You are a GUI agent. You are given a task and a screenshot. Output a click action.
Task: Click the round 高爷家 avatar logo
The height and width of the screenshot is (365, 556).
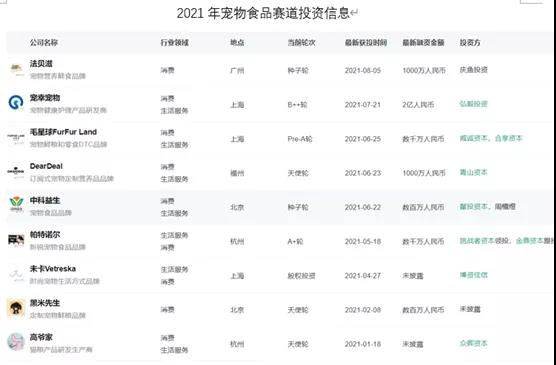coord(16,342)
